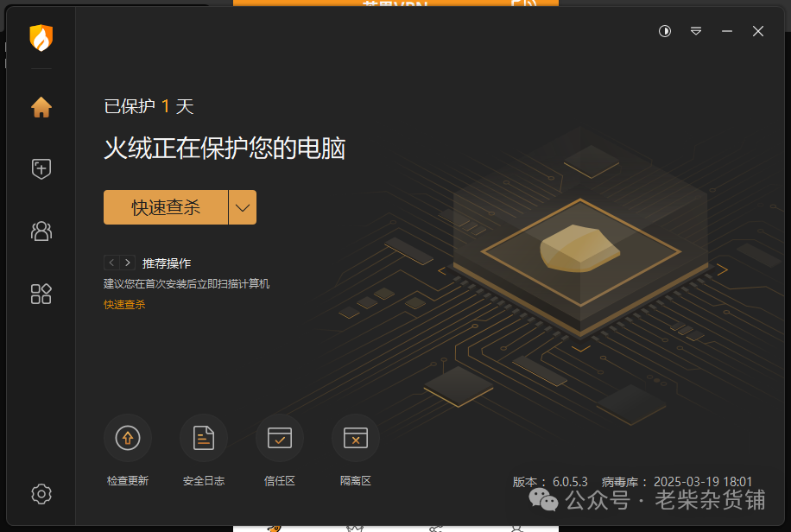Open the security tools grid icon
Viewport: 791px width, 532px height.
pyautogui.click(x=41, y=294)
